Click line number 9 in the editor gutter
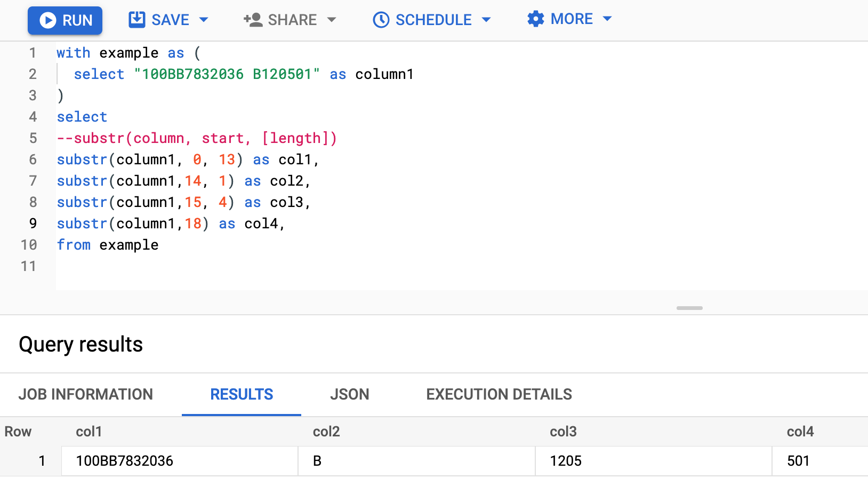The image size is (868, 494). tap(33, 223)
